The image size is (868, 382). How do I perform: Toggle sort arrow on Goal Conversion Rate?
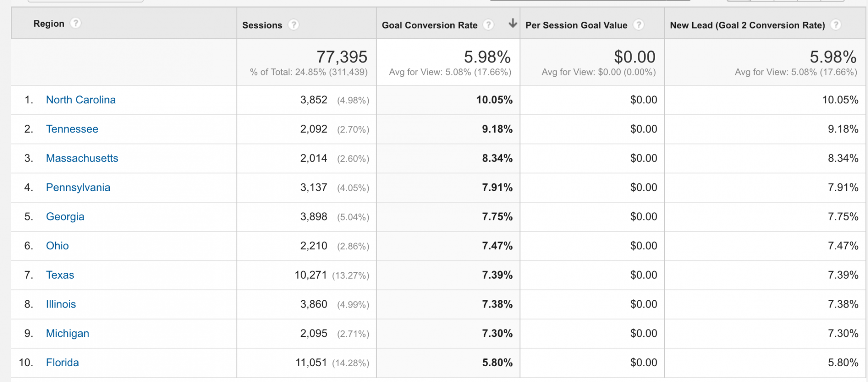512,23
